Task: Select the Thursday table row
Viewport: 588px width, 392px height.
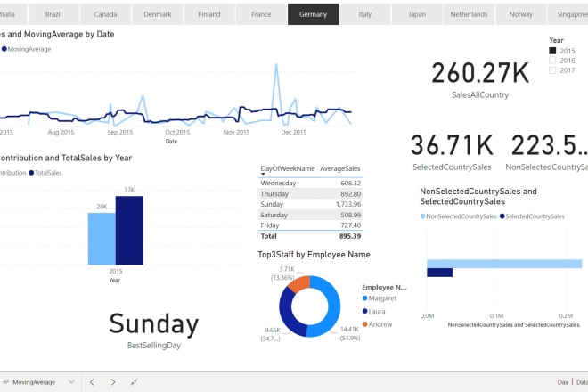Action: (311, 194)
